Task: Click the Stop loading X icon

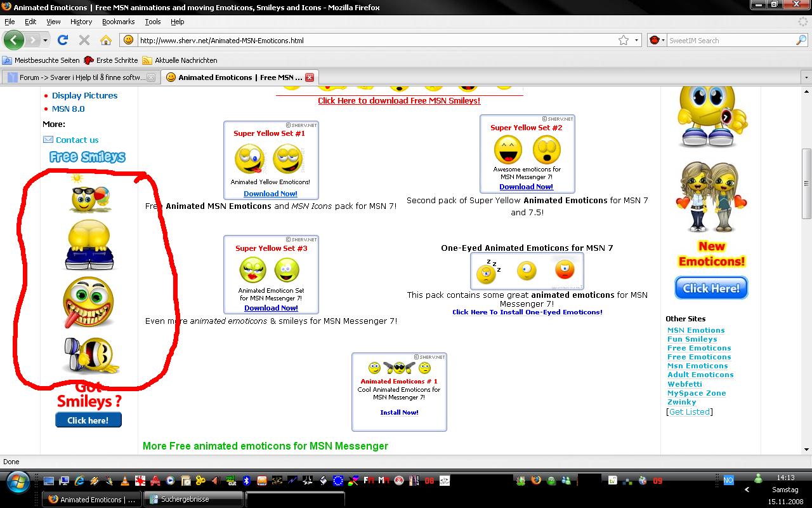Action: click(84, 40)
